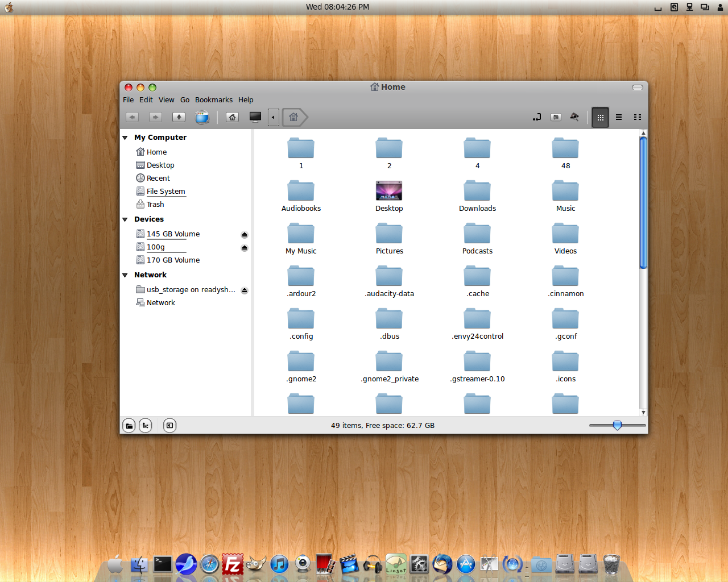
Task: Switch to icon view mode
Action: pyautogui.click(x=600, y=117)
